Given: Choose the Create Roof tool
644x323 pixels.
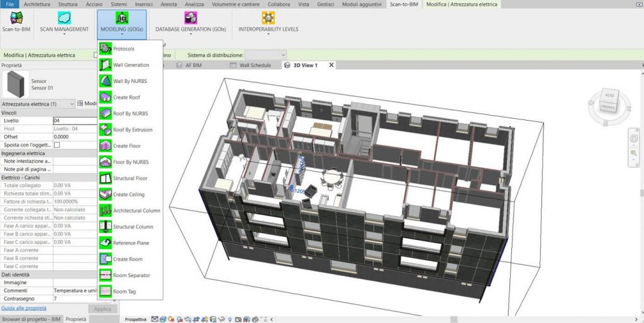Looking at the screenshot, I should tap(126, 97).
